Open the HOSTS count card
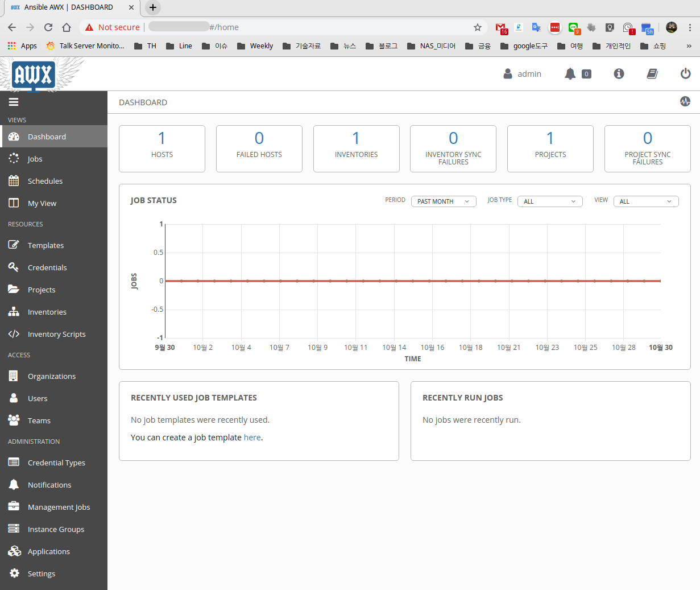Screen dimensions: 700x590 click(162, 148)
